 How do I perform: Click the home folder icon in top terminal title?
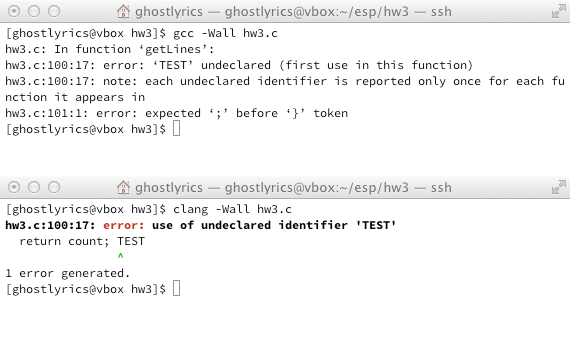tap(123, 11)
